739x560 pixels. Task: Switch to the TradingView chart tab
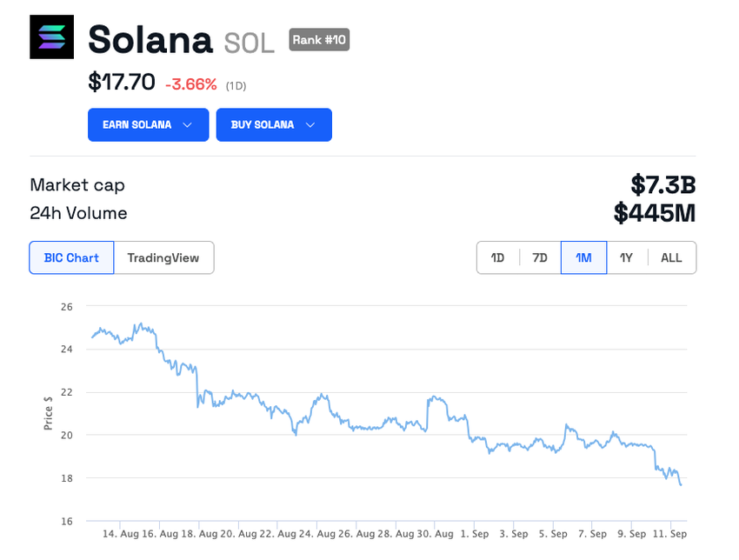(x=163, y=257)
